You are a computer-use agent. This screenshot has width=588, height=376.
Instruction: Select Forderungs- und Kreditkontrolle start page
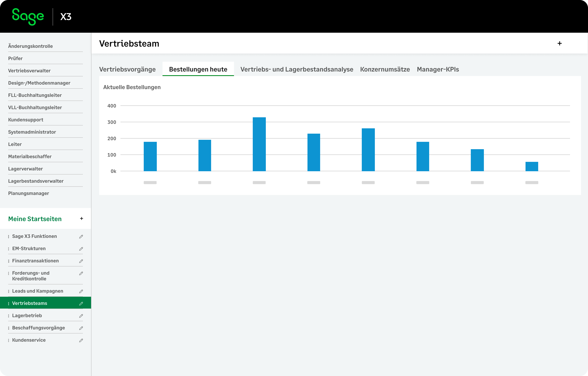(31, 276)
